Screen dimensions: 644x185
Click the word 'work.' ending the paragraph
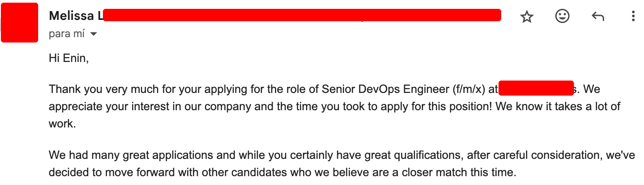[63, 124]
